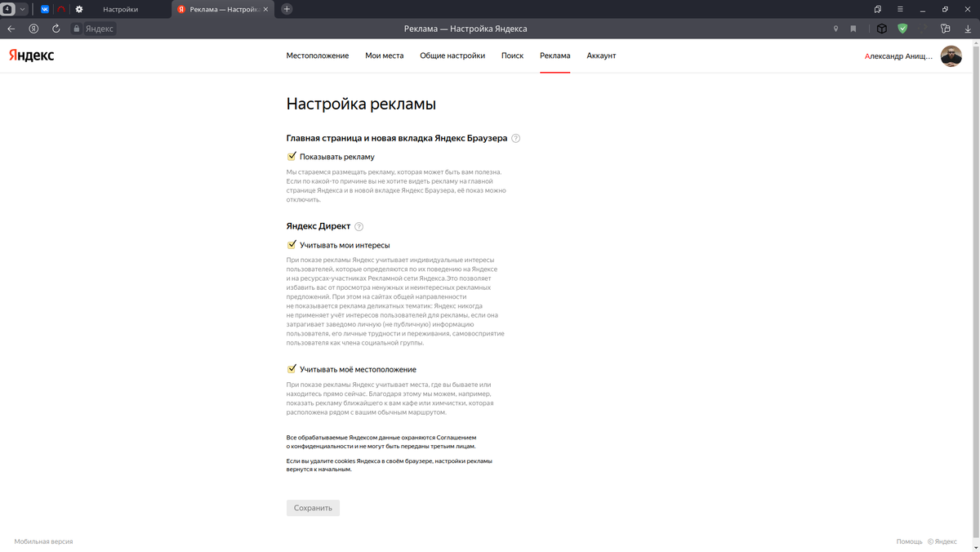Open the new tab plus button
Image resolution: width=980 pixels, height=552 pixels.
coord(287,9)
